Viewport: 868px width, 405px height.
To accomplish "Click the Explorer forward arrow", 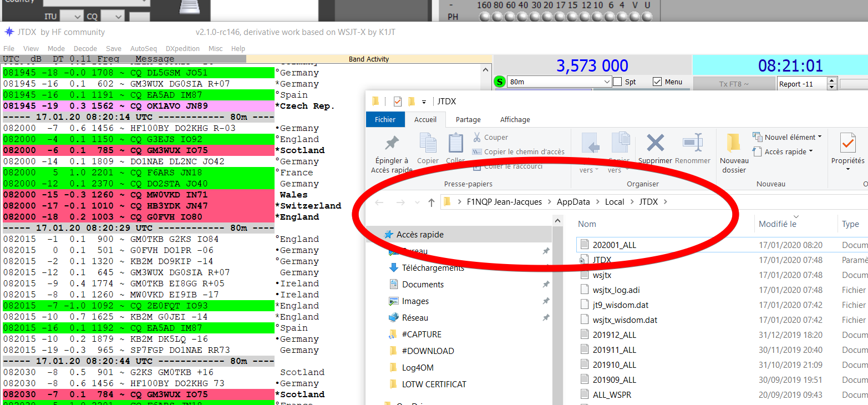I will [400, 202].
